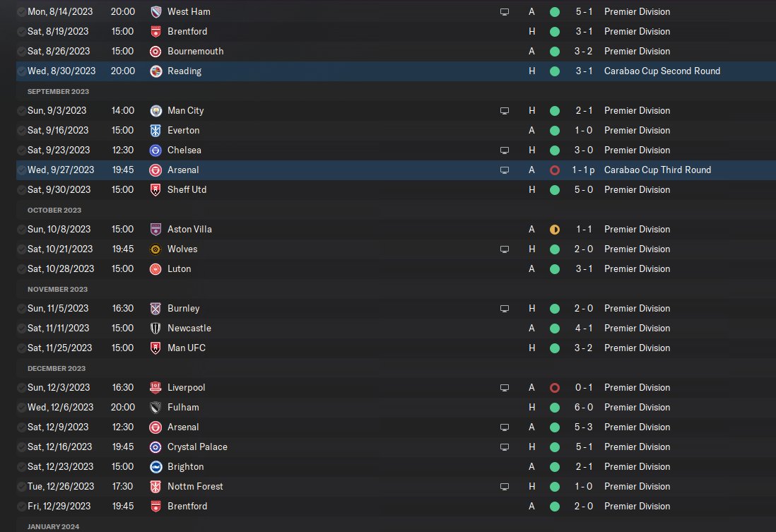Open the 5 - 3 Arsenal match result
This screenshot has width=776, height=532.
click(x=584, y=427)
